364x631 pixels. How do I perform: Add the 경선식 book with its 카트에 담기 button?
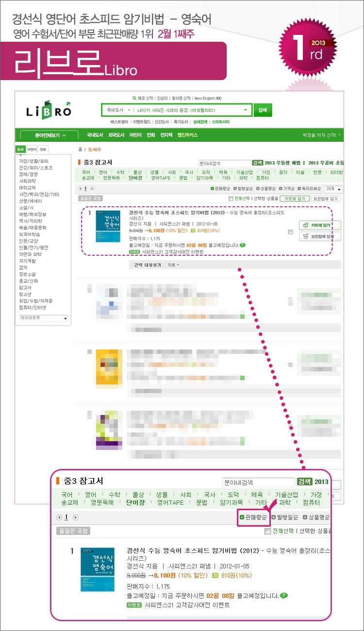pyautogui.click(x=319, y=225)
